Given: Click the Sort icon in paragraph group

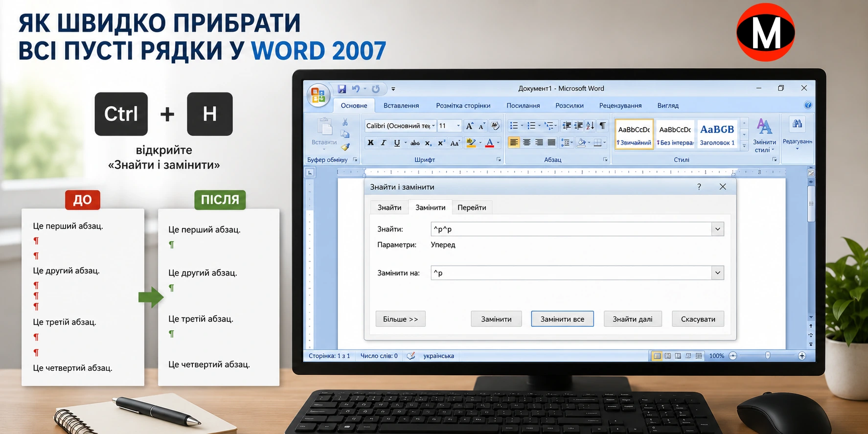Looking at the screenshot, I should (590, 126).
